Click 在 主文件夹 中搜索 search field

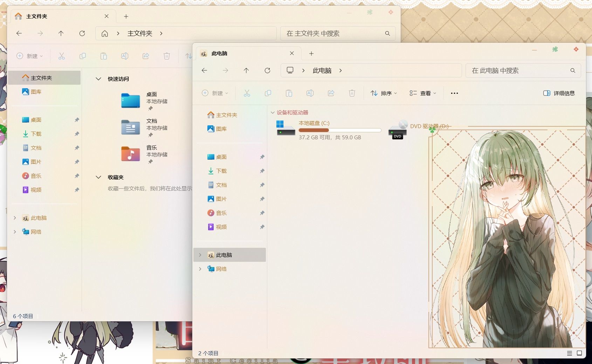[x=338, y=33]
